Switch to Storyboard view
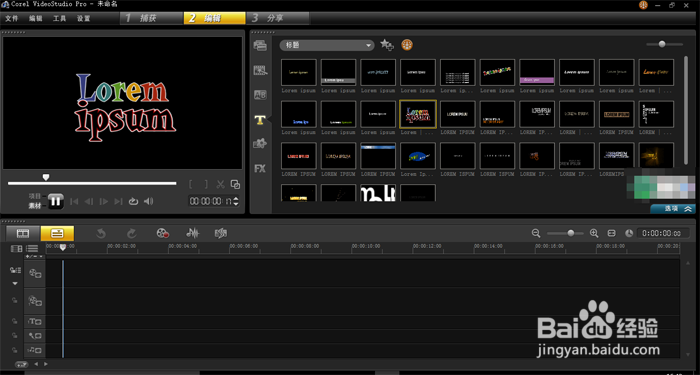The image size is (700, 375). coord(23,233)
